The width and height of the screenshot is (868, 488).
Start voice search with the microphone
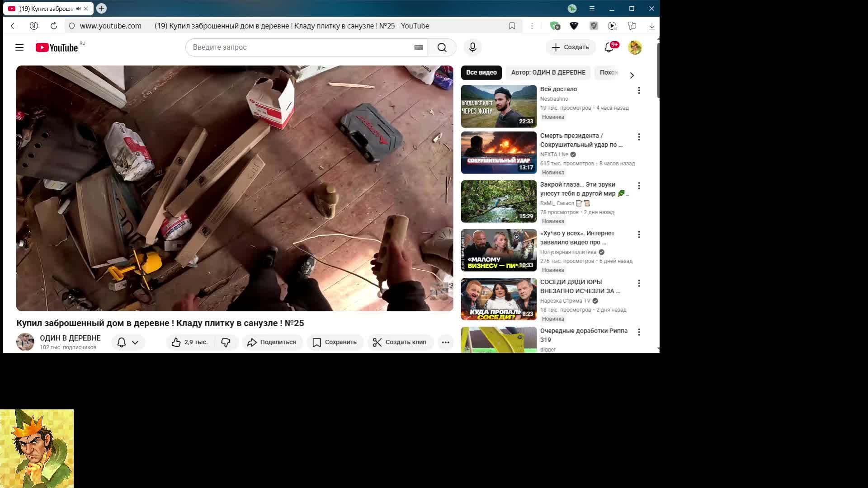(472, 47)
